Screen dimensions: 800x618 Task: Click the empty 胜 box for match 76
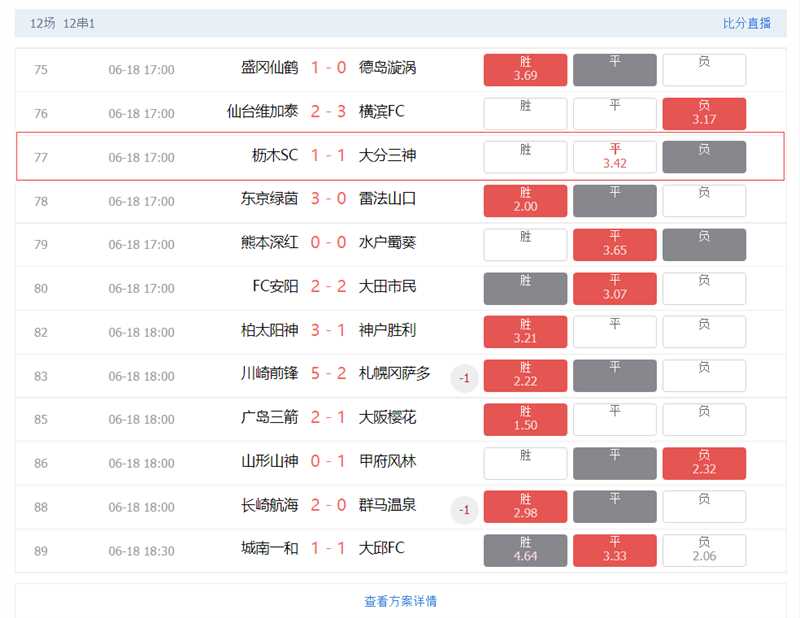pos(525,113)
